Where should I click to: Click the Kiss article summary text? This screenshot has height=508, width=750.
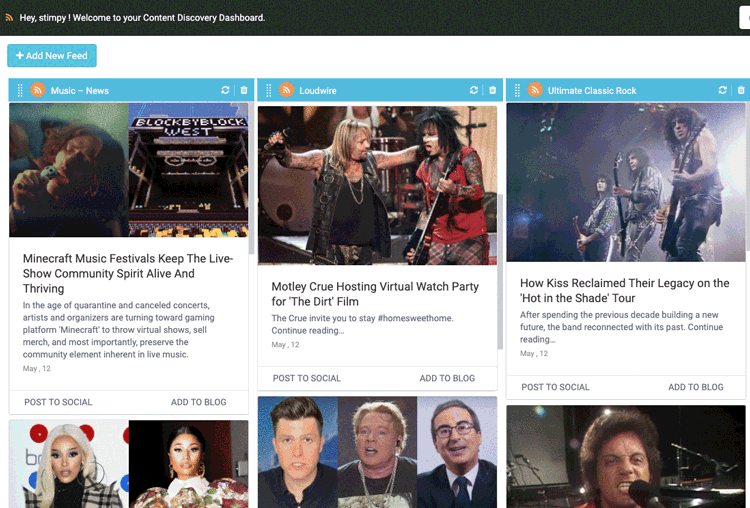621,327
